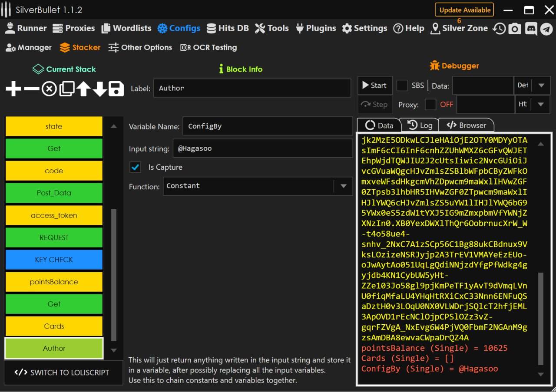The width and height of the screenshot is (556, 392).
Task: Click the camera screenshot icon
Action: pos(515,29)
